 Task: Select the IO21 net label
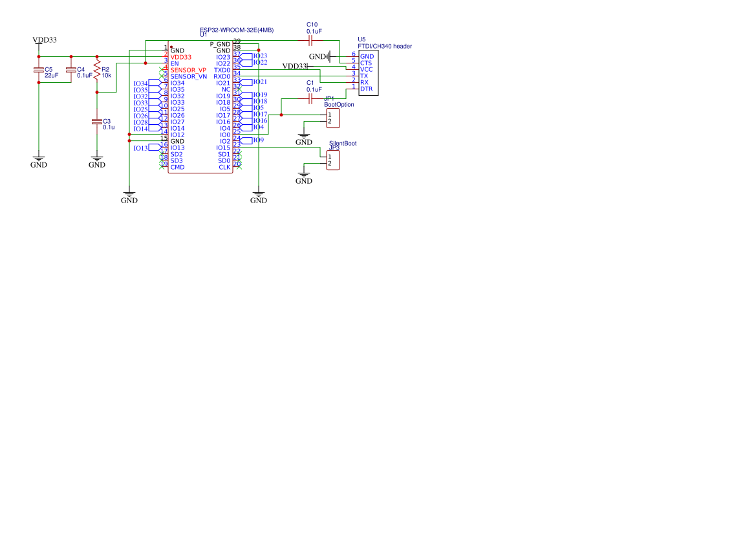tap(260, 81)
